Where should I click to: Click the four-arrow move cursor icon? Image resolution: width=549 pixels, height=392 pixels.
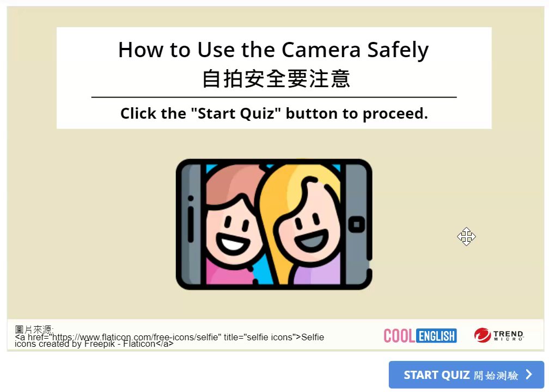click(466, 237)
